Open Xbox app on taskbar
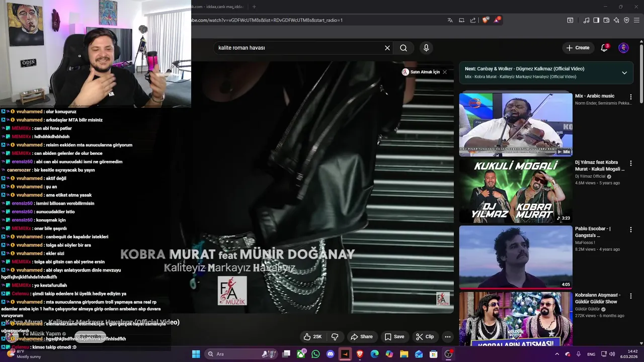The image size is (644, 362). pyautogui.click(x=301, y=354)
